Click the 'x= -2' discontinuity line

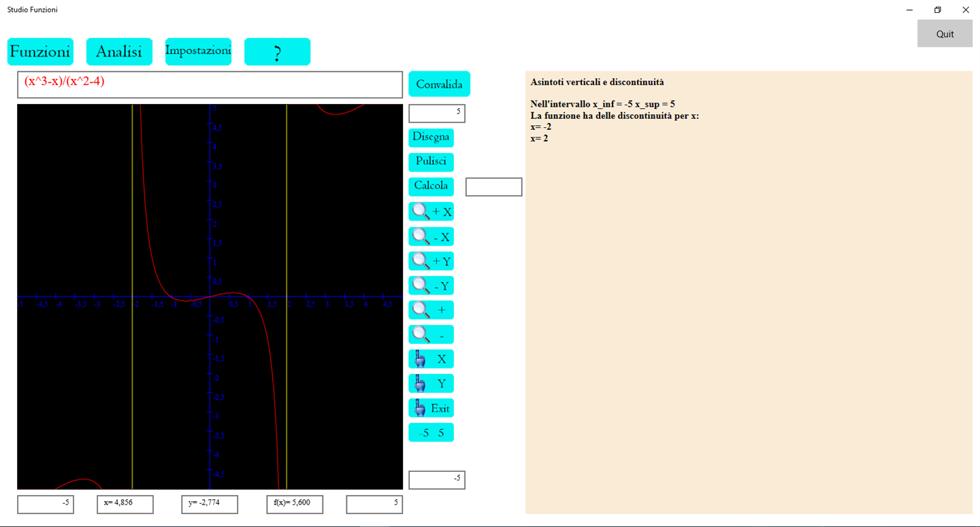[x=541, y=127]
